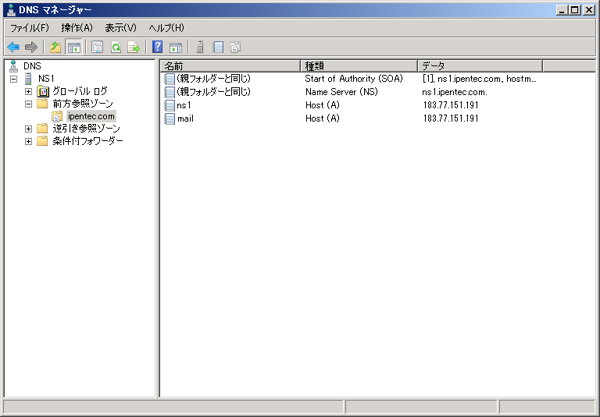This screenshot has height=417, width=600.
Task: Toggle show/hide console tree button
Action: pos(74,47)
